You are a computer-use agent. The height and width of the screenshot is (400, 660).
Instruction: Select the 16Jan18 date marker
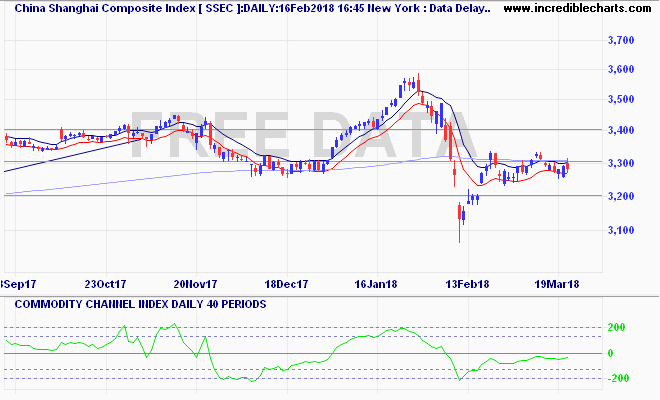click(380, 284)
